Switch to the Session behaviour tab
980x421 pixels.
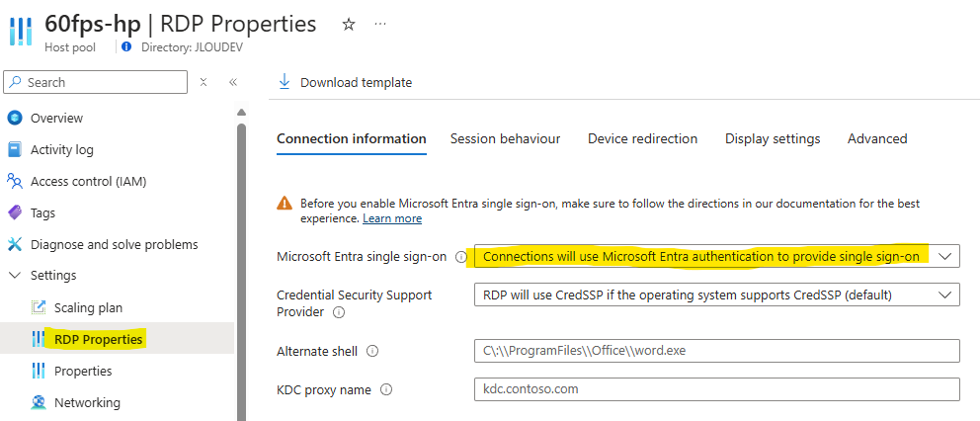click(505, 139)
